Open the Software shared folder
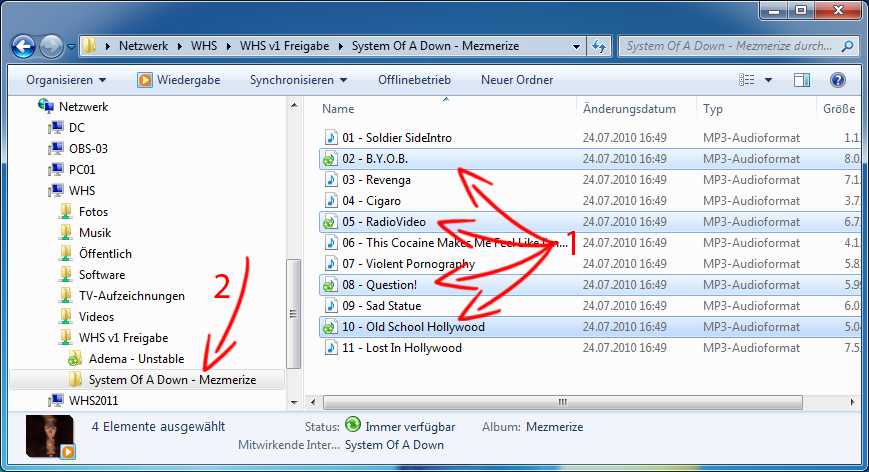Image resolution: width=869 pixels, height=472 pixels. pyautogui.click(x=101, y=275)
